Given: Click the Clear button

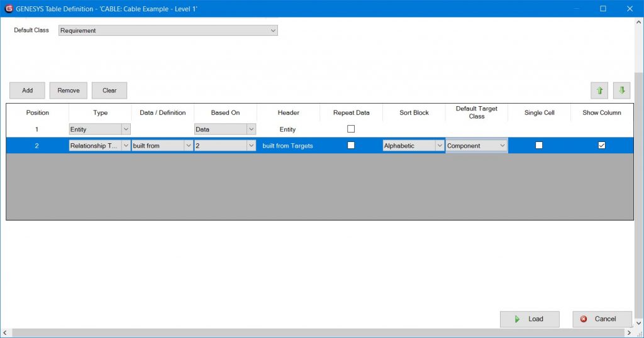Looking at the screenshot, I should pyautogui.click(x=109, y=90).
